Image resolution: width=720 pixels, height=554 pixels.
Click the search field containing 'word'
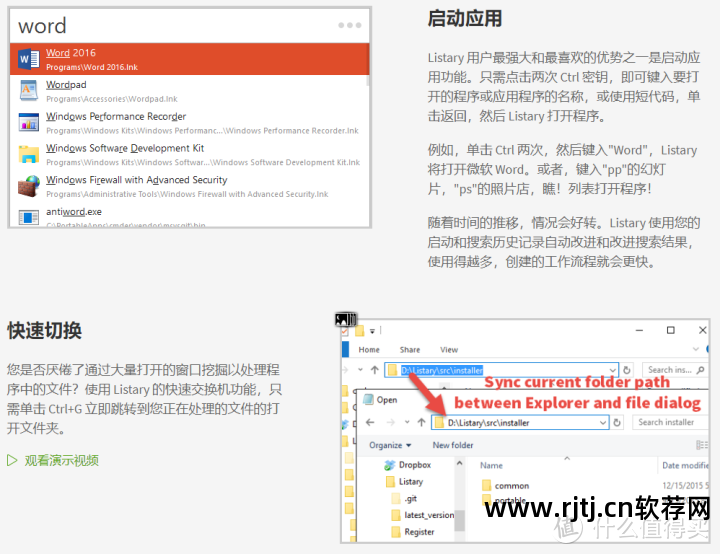pyautogui.click(x=174, y=26)
